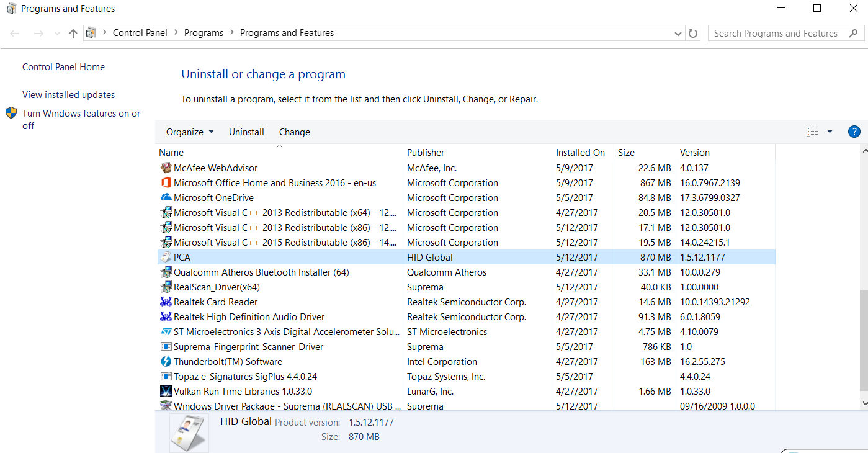
Task: Click Uninstall in the toolbar
Action: point(246,132)
